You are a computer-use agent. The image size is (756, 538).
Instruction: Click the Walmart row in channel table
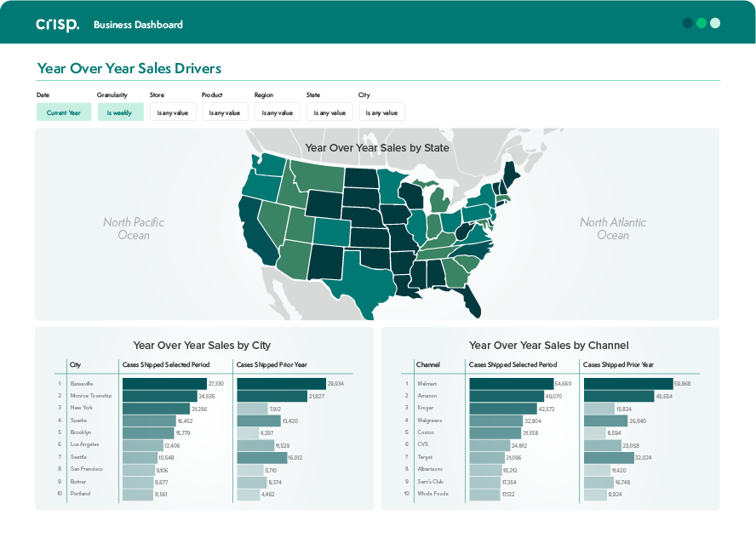pyautogui.click(x=550, y=384)
